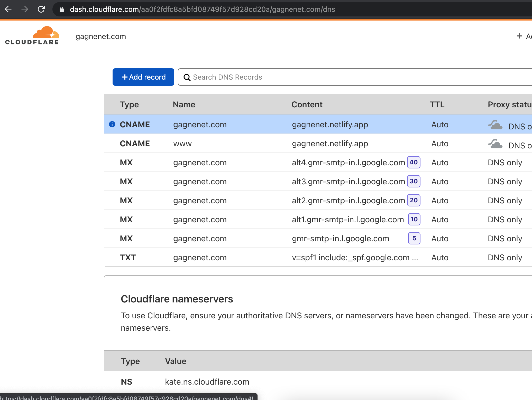Toggle proxy cloud for gagnenet.com CNAME
This screenshot has width=532, height=400.
click(495, 125)
